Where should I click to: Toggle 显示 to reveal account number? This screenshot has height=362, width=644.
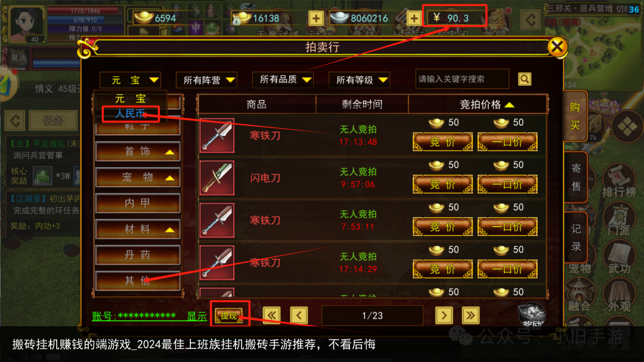coord(197,316)
